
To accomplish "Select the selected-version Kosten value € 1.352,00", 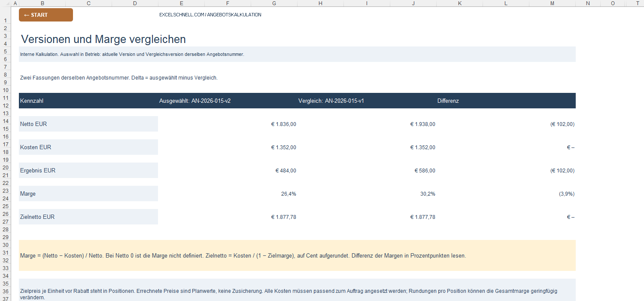I will (283, 147).
